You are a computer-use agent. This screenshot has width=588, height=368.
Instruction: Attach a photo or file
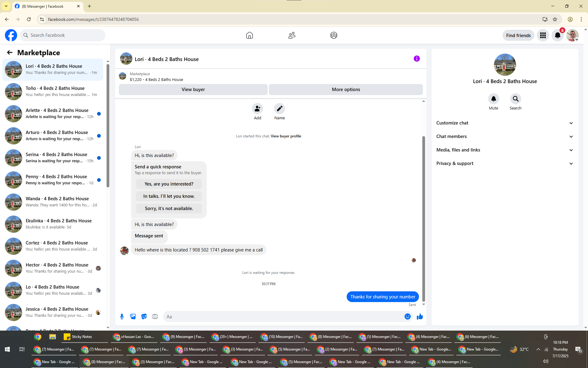point(133,316)
